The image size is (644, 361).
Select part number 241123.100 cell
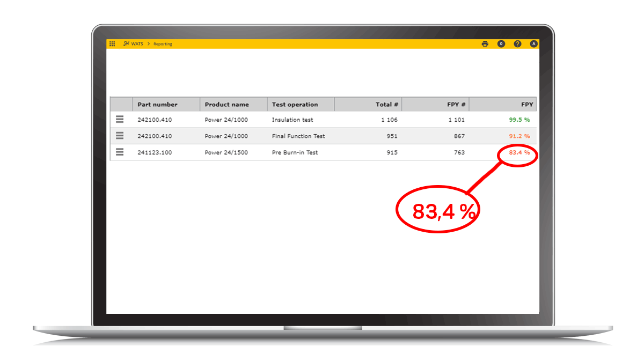tap(155, 152)
